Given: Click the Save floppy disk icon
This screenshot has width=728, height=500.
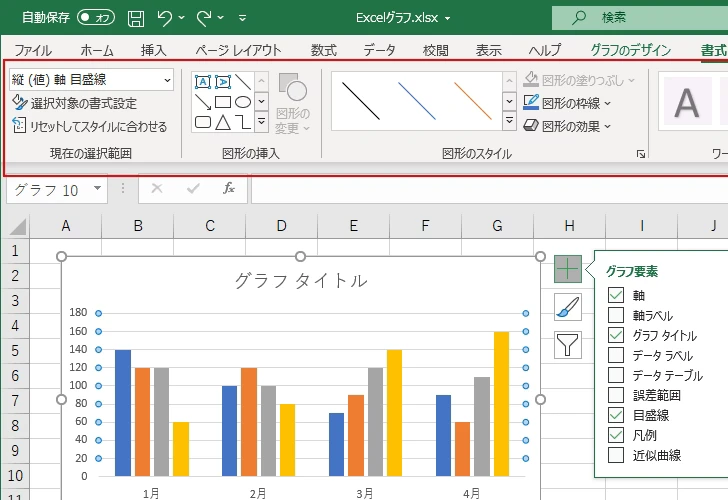Looking at the screenshot, I should (x=136, y=18).
